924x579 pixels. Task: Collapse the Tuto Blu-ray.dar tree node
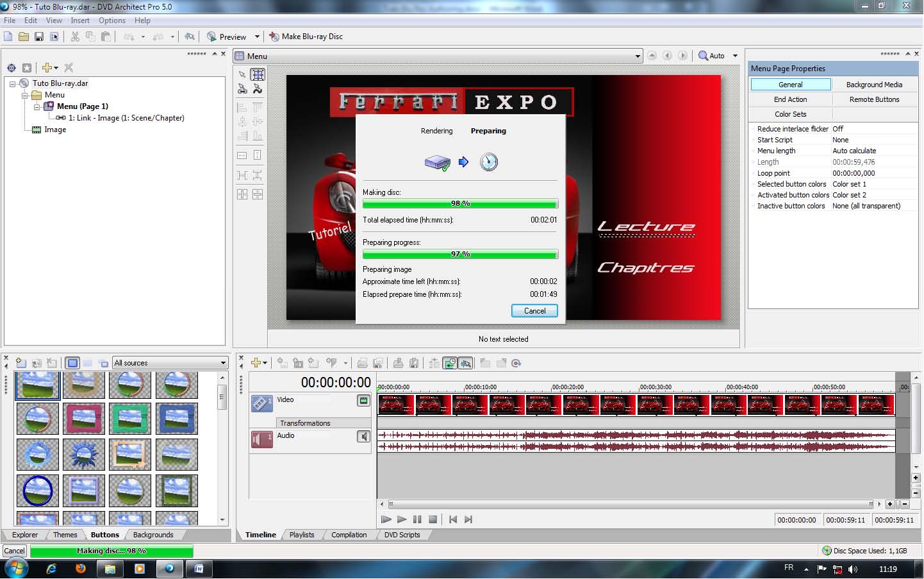(13, 83)
